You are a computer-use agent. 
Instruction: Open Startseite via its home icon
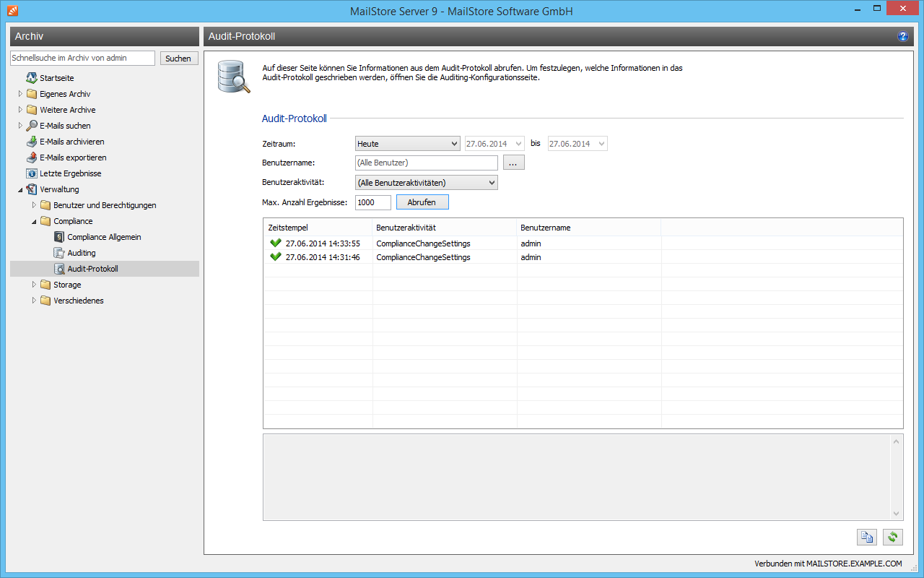32,78
